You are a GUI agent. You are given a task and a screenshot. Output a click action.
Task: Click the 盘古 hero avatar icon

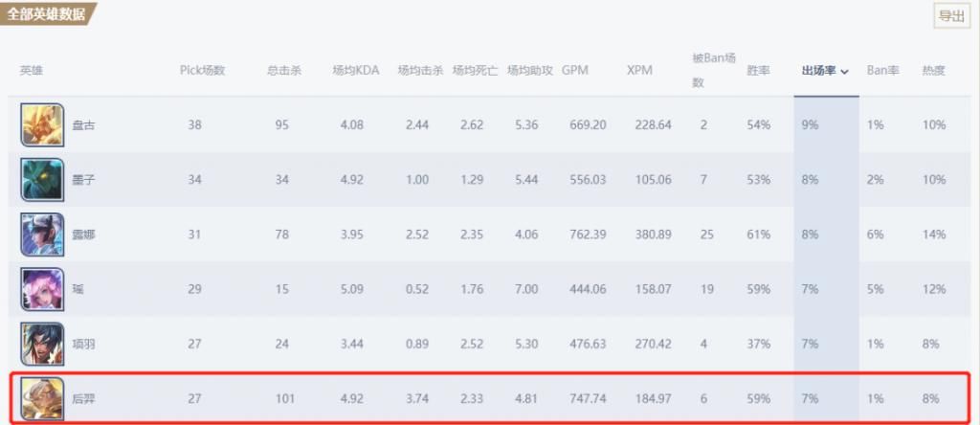tap(42, 125)
